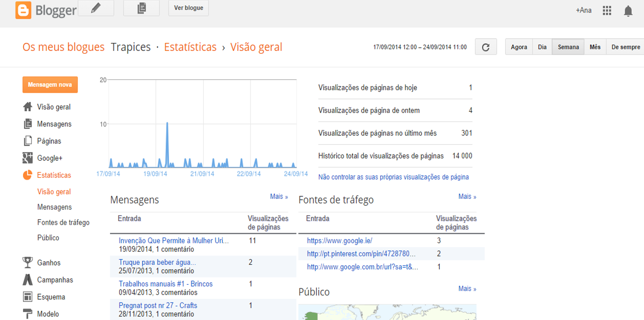Click the Mensagem nova button
644x320 pixels.
pyautogui.click(x=50, y=85)
